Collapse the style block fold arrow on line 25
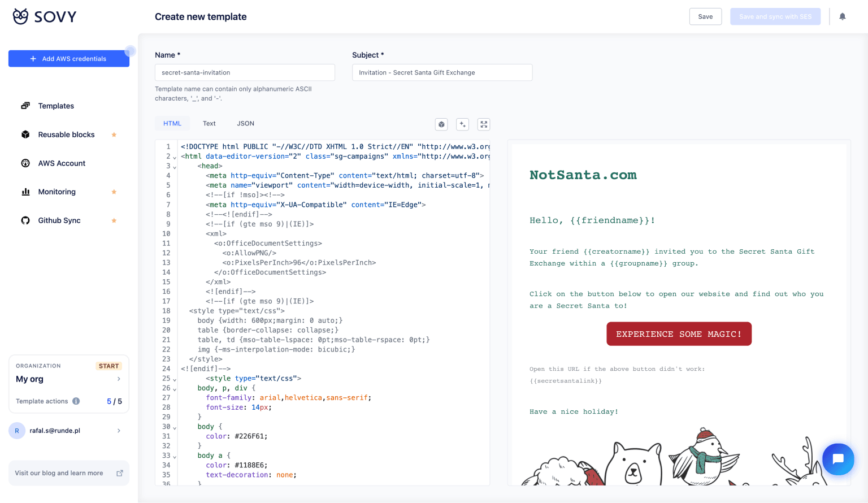868x503 pixels. click(x=175, y=379)
